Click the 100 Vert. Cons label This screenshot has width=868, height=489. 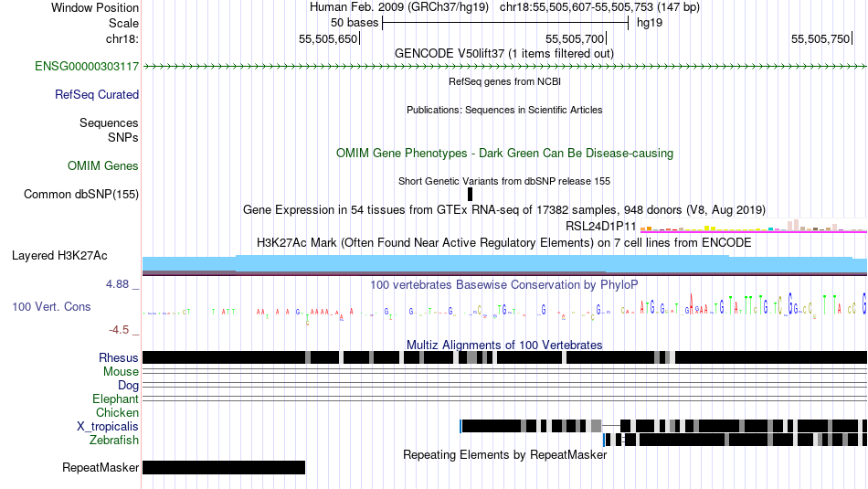(51, 307)
